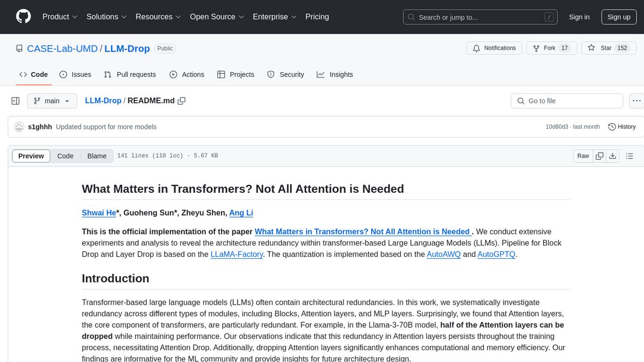
Task: Switch to the Pull requests tab
Action: (130, 74)
